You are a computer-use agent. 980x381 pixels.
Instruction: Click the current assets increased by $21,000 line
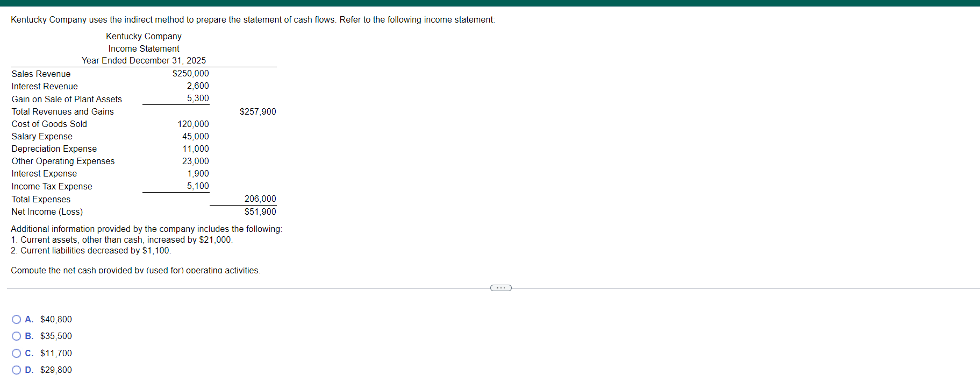[121, 240]
